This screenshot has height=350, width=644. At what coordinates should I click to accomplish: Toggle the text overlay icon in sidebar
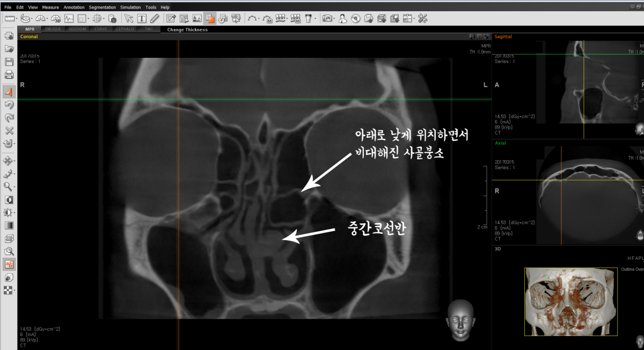(9, 264)
